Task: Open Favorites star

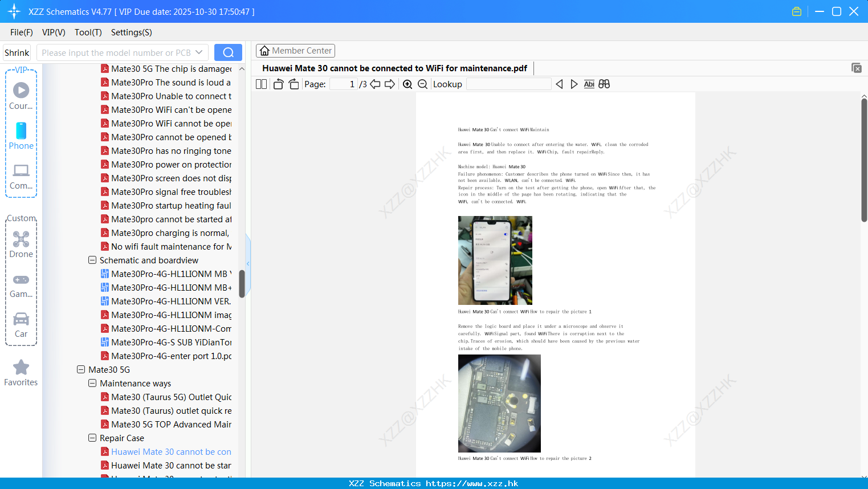Action: [x=21, y=373]
